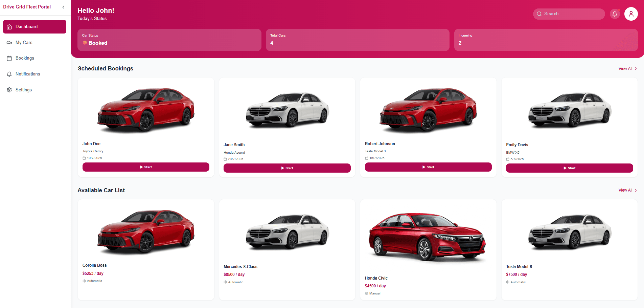Select the Car Status Booked card
Screen dimensions: 644x308
coord(169,40)
